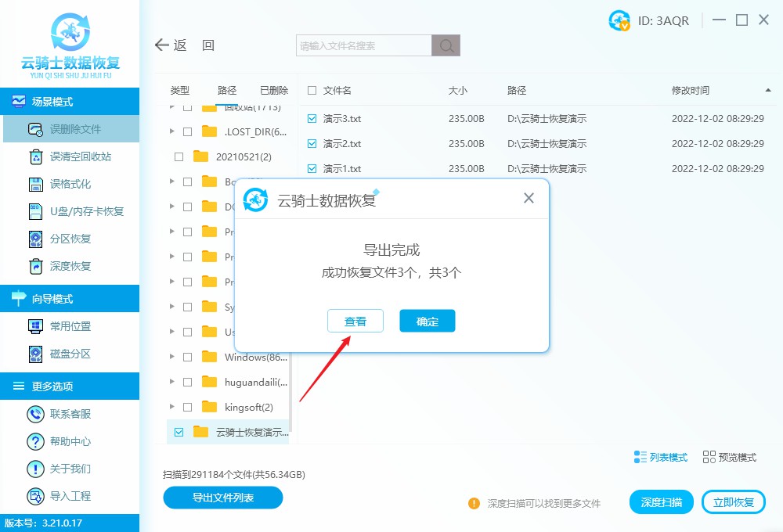Open 帮助中心 help center

pos(35,441)
